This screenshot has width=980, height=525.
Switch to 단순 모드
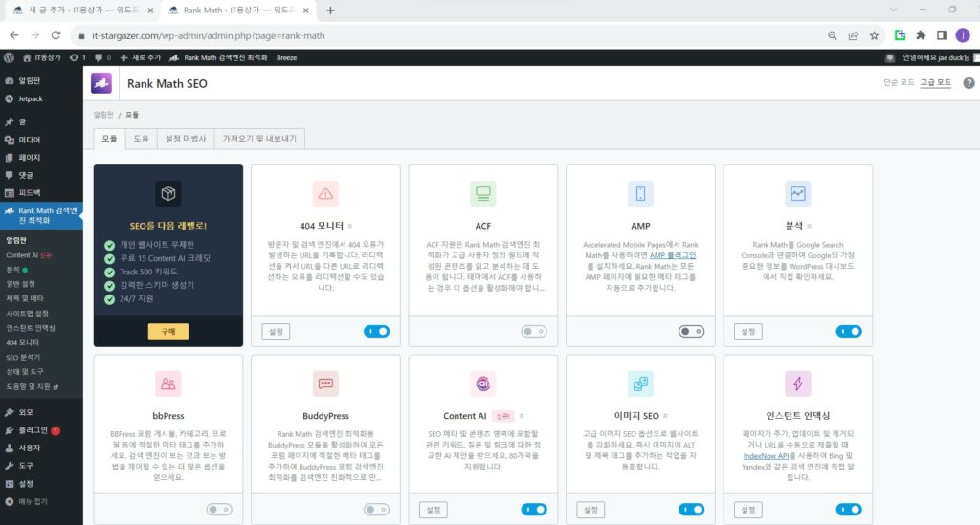[x=899, y=82]
